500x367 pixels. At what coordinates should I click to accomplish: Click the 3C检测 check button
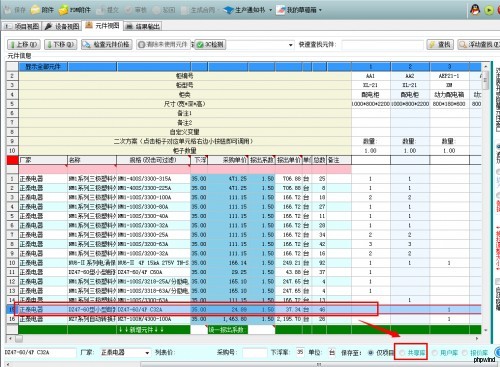(210, 44)
